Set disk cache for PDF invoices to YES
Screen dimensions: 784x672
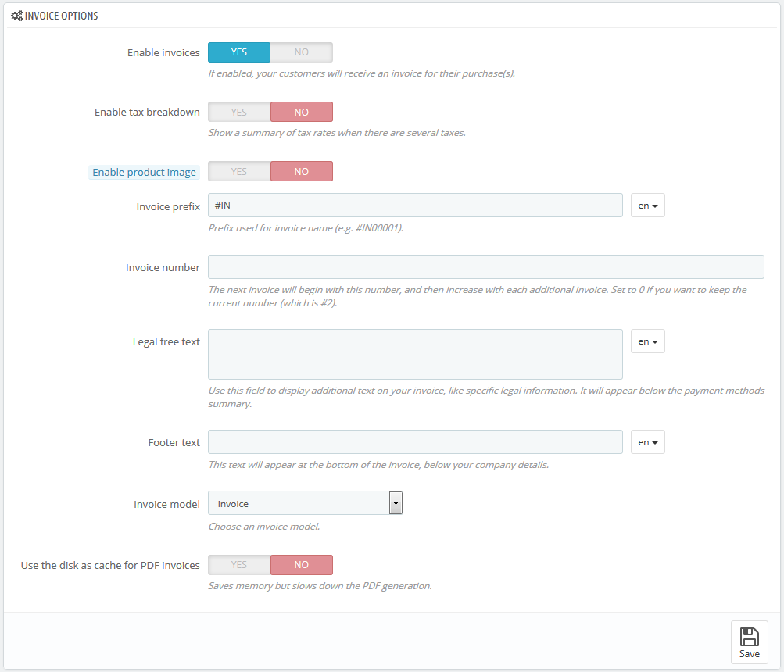tap(239, 565)
